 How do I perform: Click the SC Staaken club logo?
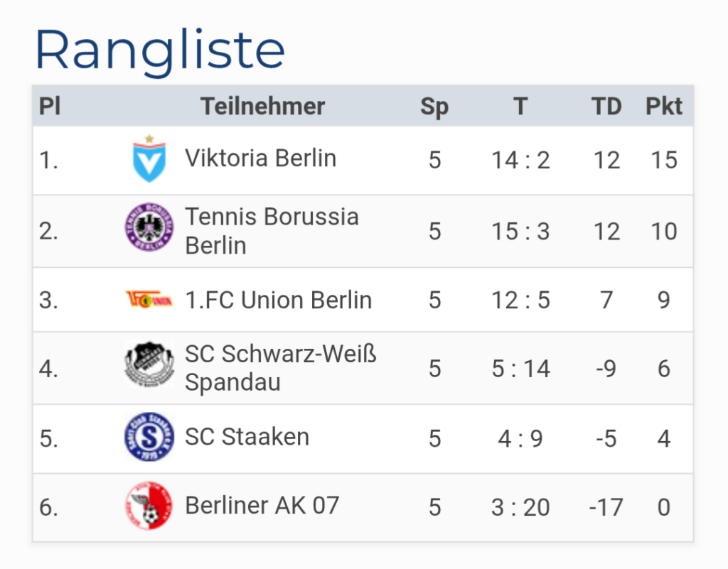(149, 437)
